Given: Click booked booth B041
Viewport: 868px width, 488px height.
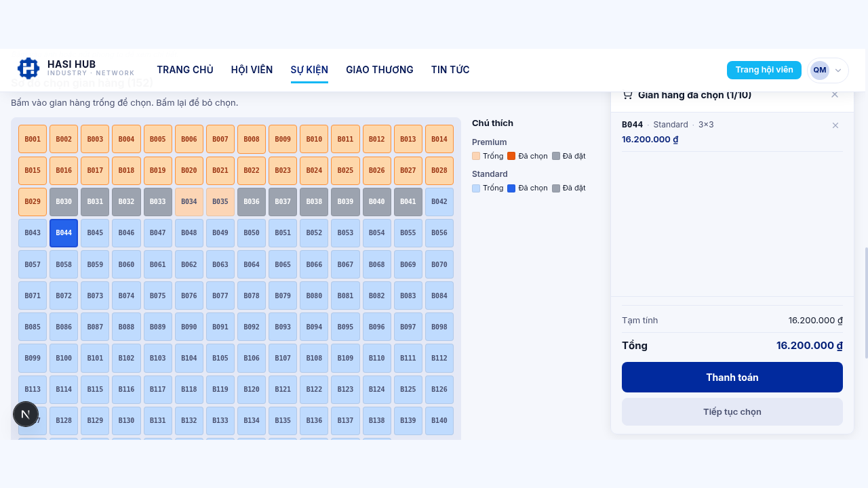Looking at the screenshot, I should pyautogui.click(x=408, y=202).
